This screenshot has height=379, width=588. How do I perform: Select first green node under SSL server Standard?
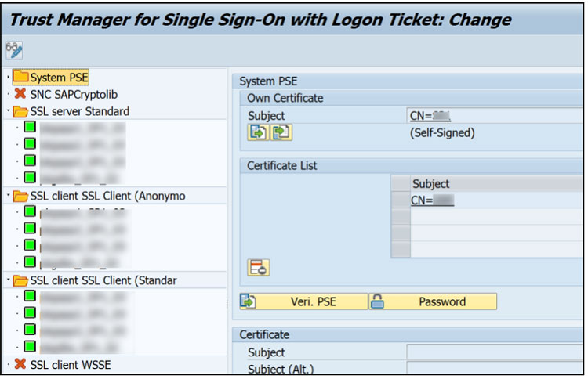(30, 127)
